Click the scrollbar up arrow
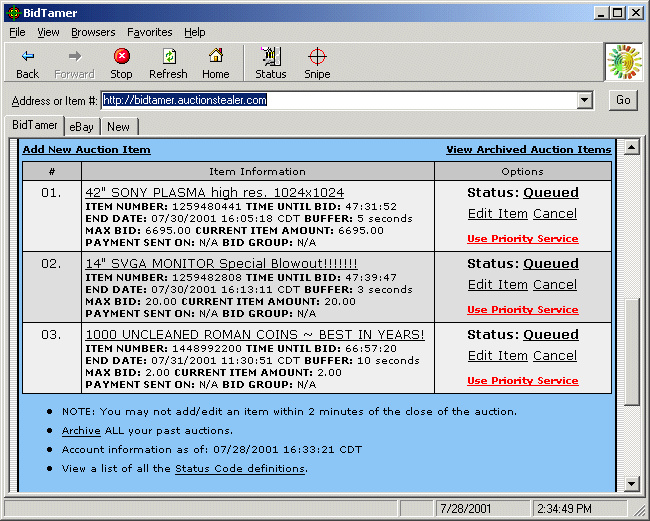 [x=632, y=147]
